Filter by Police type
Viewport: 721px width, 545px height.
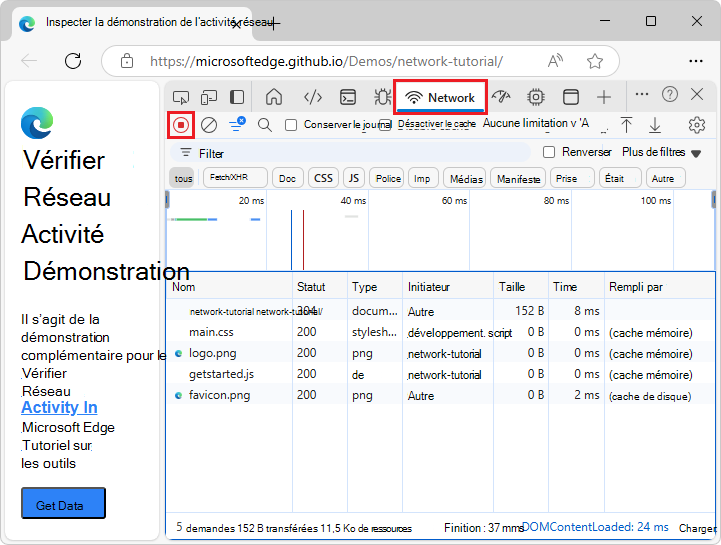coord(388,178)
